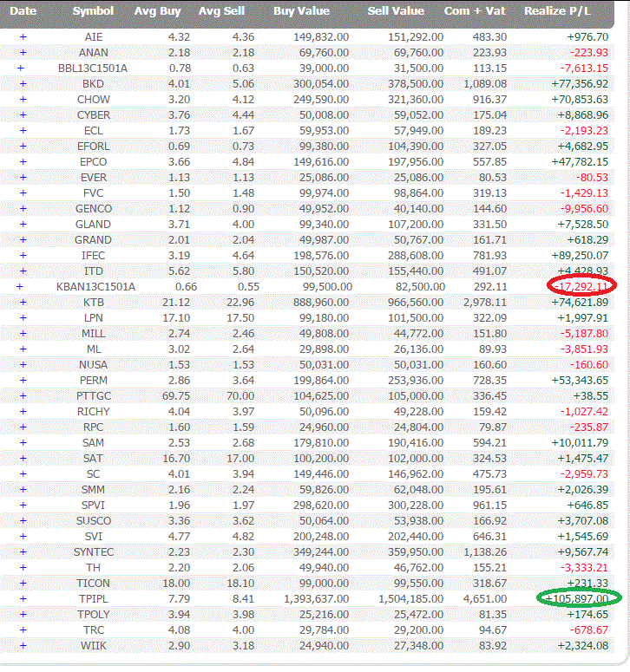The width and height of the screenshot is (630, 672).
Task: Click KTB buy value 888,960.00
Action: click(x=321, y=302)
